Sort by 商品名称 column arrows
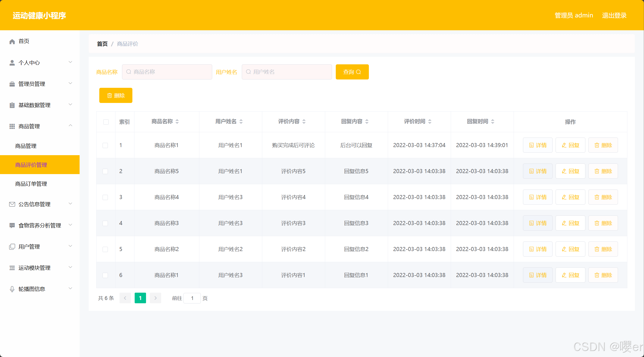 [177, 122]
